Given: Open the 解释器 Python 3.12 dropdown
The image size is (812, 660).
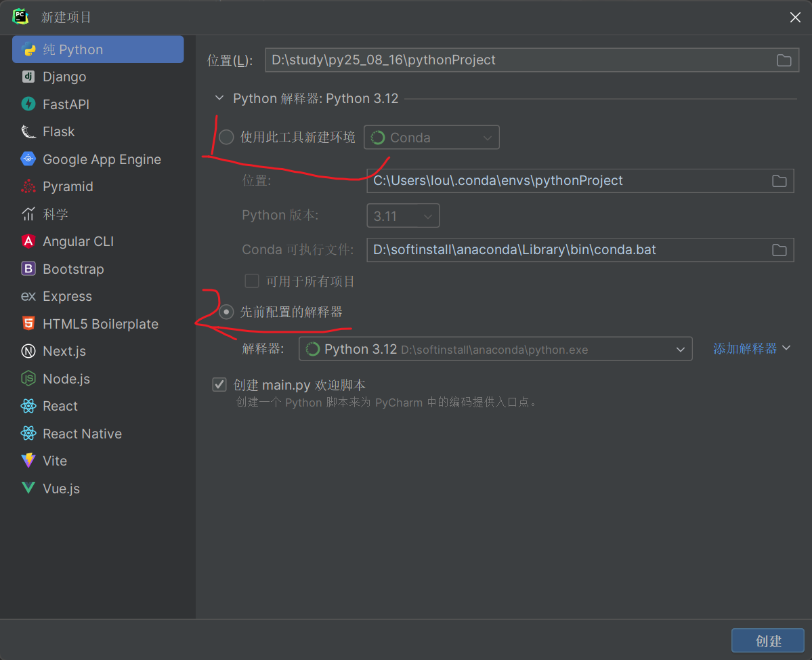Looking at the screenshot, I should click(496, 349).
